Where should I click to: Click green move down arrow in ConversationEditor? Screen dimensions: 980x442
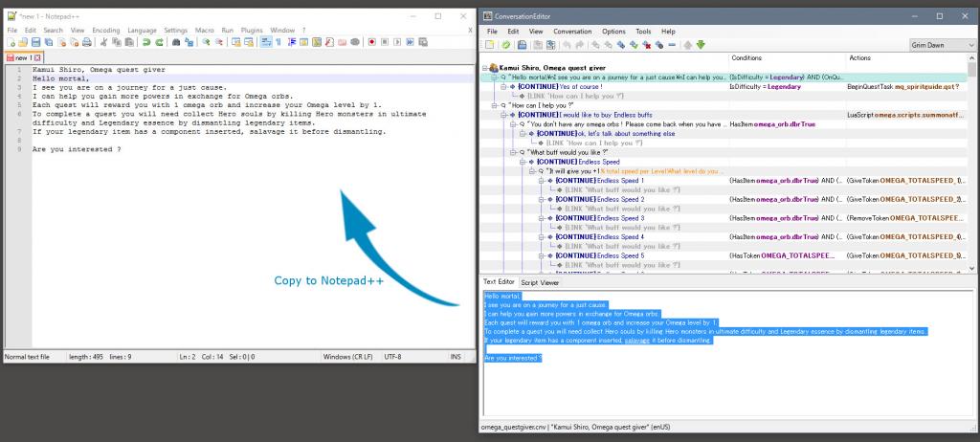(701, 44)
